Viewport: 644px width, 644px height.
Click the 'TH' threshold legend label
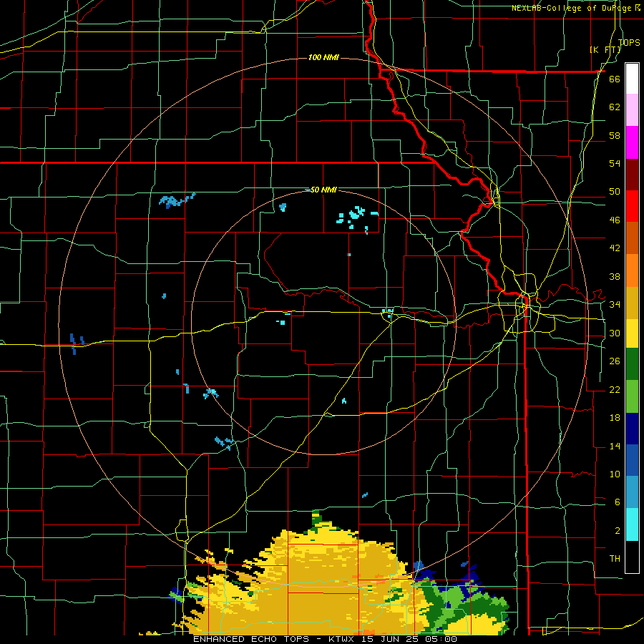615,559
